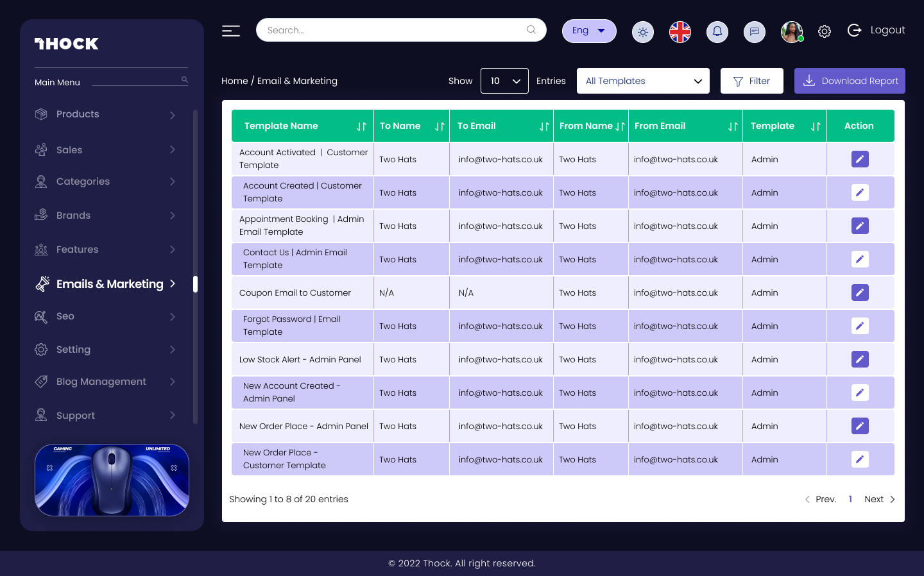Open the Show entries count dropdown
This screenshot has height=576, width=924.
pyautogui.click(x=504, y=81)
